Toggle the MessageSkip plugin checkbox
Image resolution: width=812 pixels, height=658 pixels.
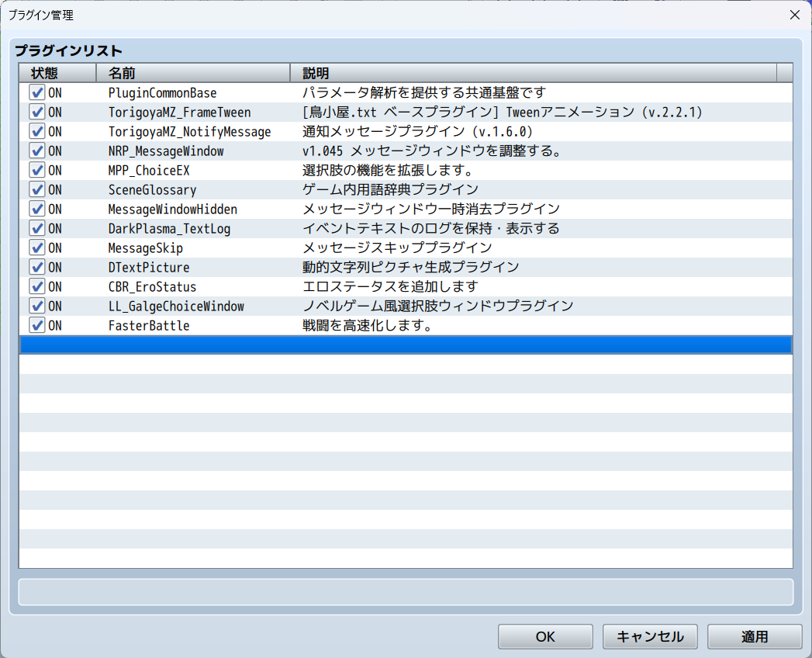point(37,248)
